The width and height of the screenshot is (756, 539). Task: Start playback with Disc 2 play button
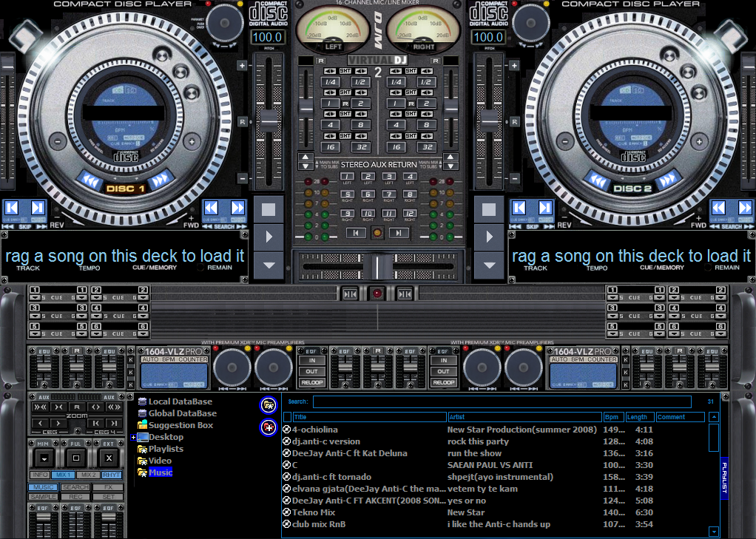(x=489, y=237)
